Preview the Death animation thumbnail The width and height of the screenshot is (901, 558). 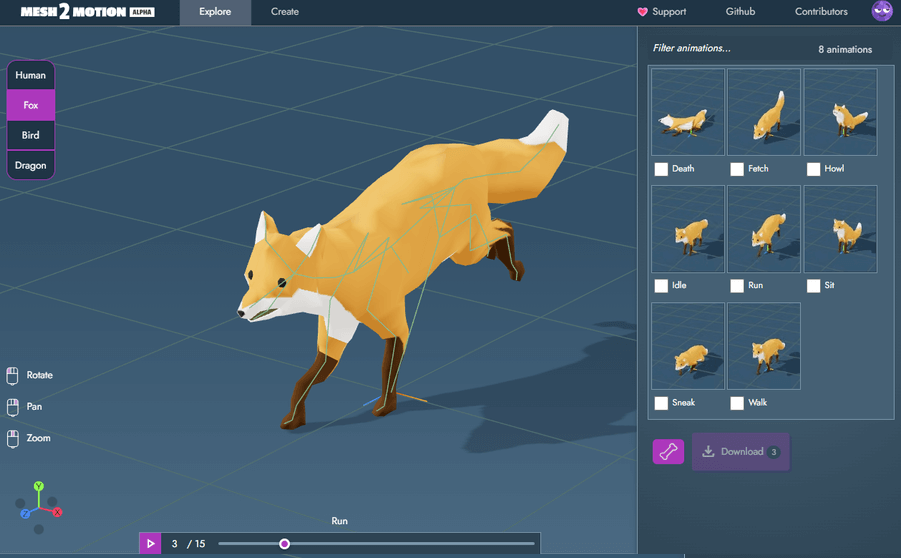[x=688, y=112]
